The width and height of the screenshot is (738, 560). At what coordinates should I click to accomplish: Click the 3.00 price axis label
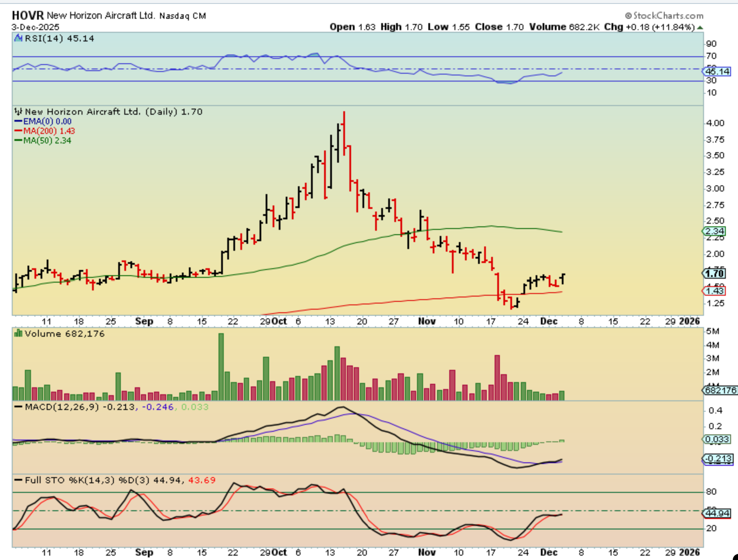pyautogui.click(x=716, y=188)
